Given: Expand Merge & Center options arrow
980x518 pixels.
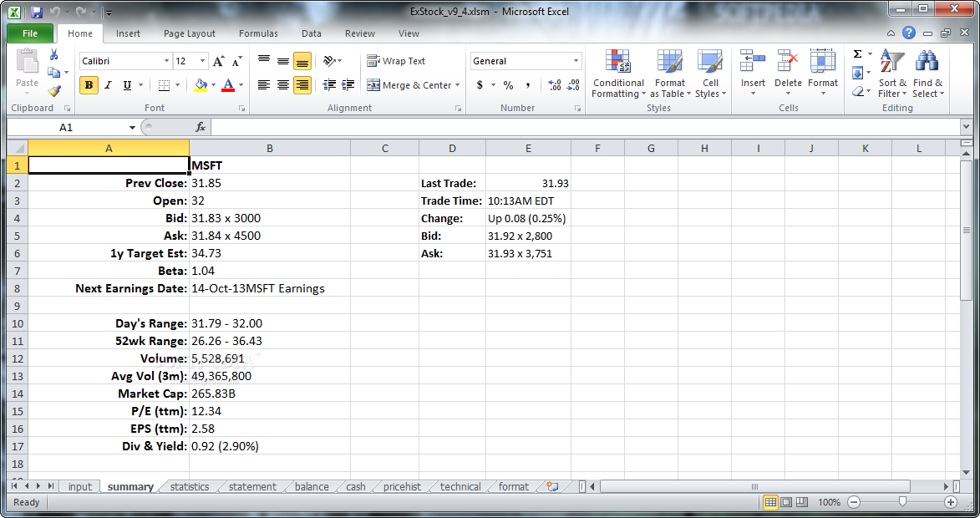Looking at the screenshot, I should [458, 85].
